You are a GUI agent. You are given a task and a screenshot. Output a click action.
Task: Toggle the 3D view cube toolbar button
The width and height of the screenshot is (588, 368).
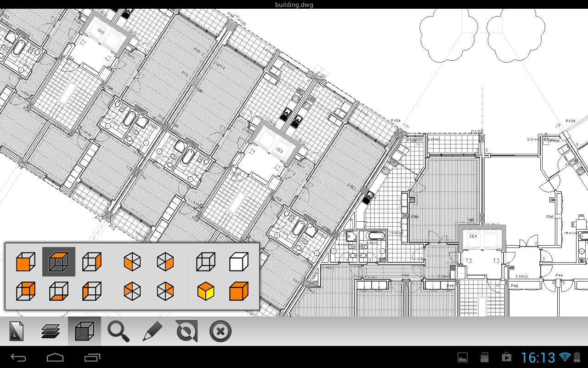[85, 331]
